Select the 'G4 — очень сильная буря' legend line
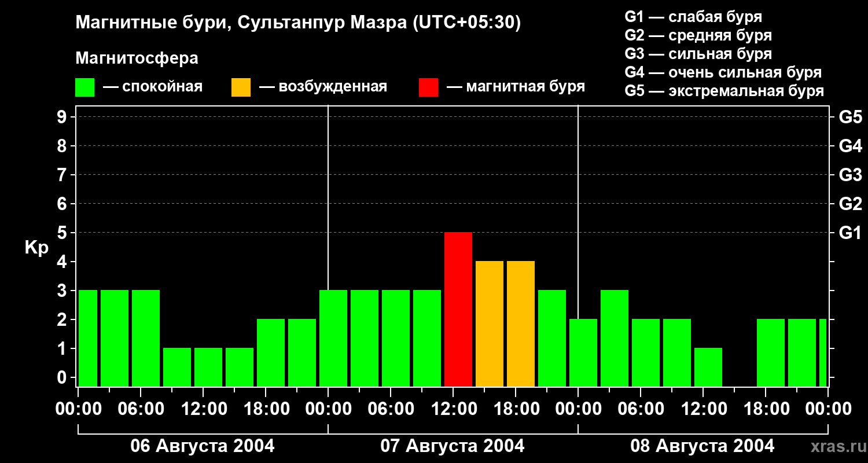 click(723, 72)
